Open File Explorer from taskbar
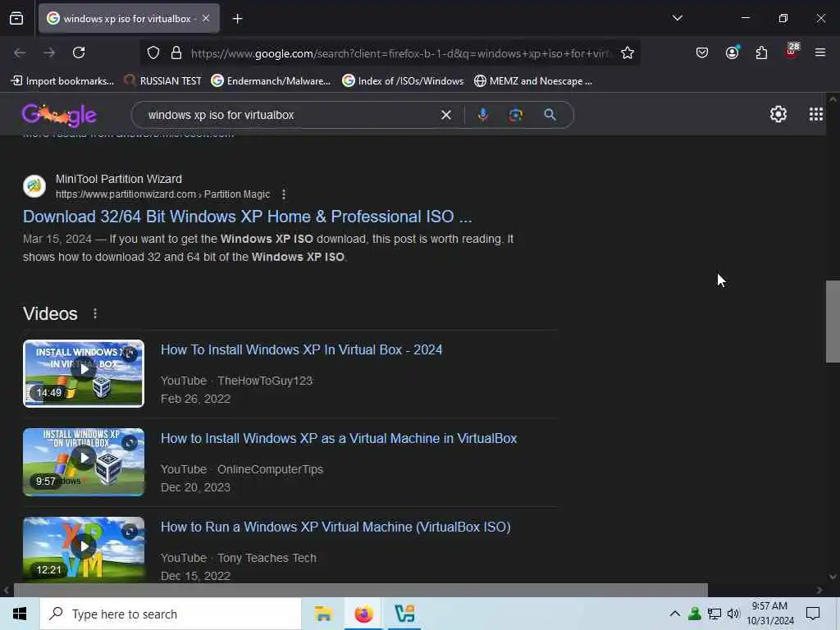The image size is (840, 630). (323, 614)
